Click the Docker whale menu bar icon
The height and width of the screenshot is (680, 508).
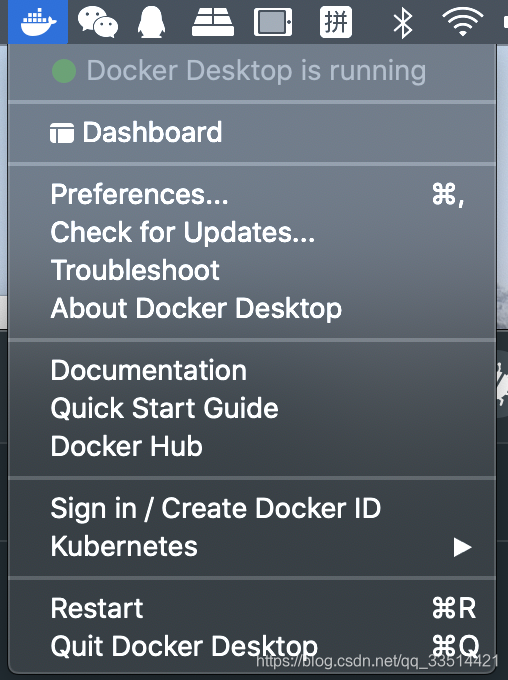pos(38,22)
